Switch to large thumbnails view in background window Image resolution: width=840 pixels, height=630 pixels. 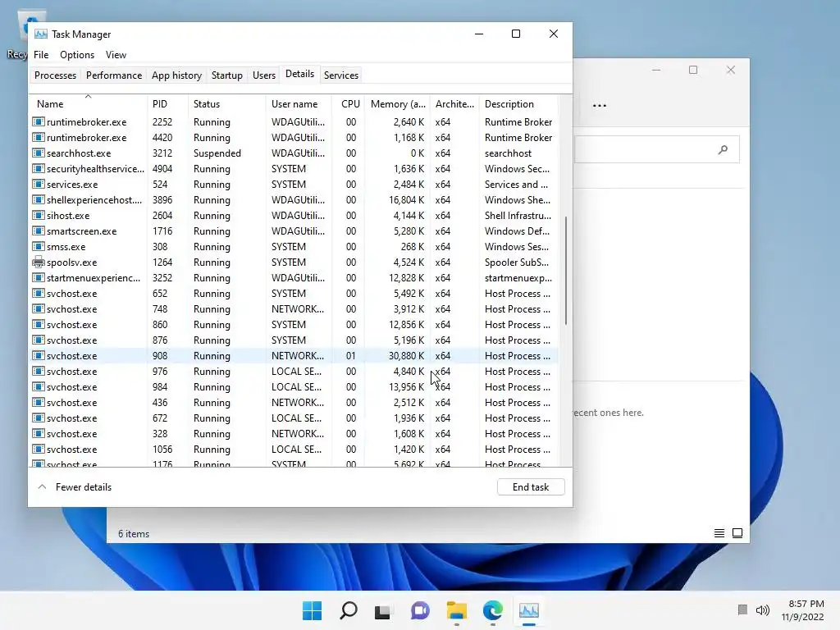click(737, 533)
